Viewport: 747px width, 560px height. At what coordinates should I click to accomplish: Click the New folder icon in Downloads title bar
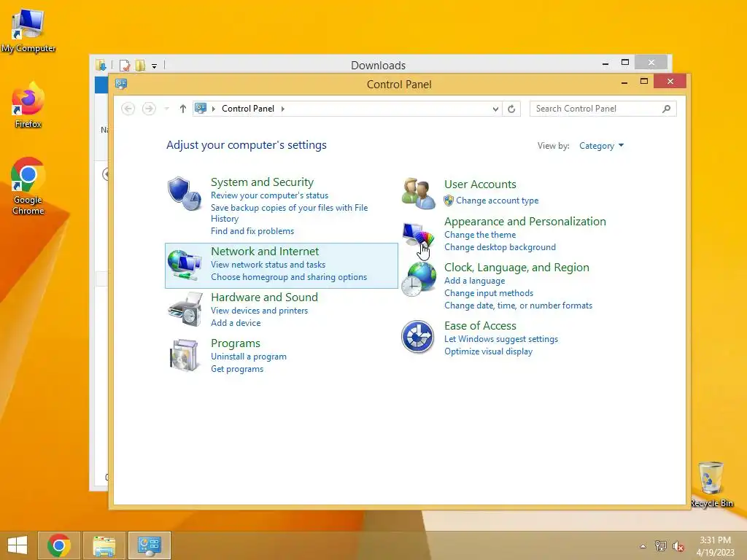pos(140,65)
